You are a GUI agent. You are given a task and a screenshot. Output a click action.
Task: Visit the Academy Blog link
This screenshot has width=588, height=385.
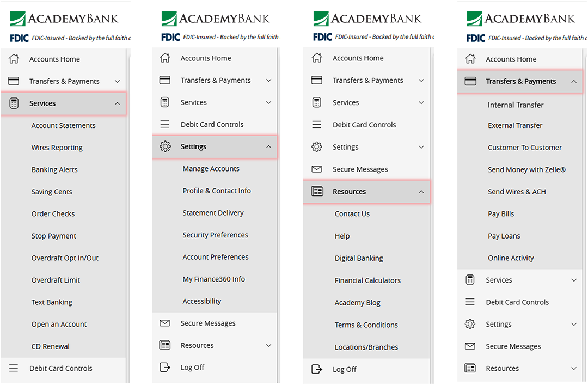357,302
